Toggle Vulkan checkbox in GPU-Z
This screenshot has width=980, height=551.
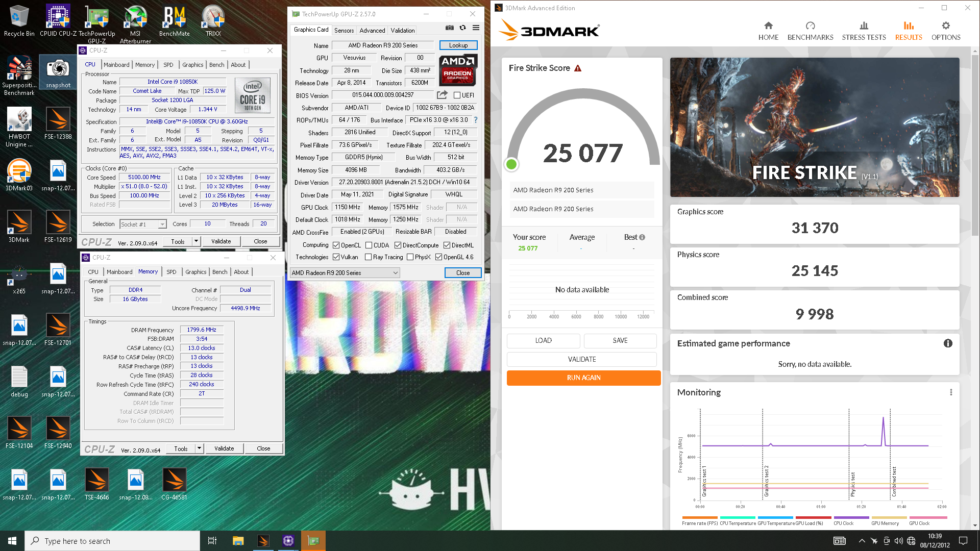[336, 257]
